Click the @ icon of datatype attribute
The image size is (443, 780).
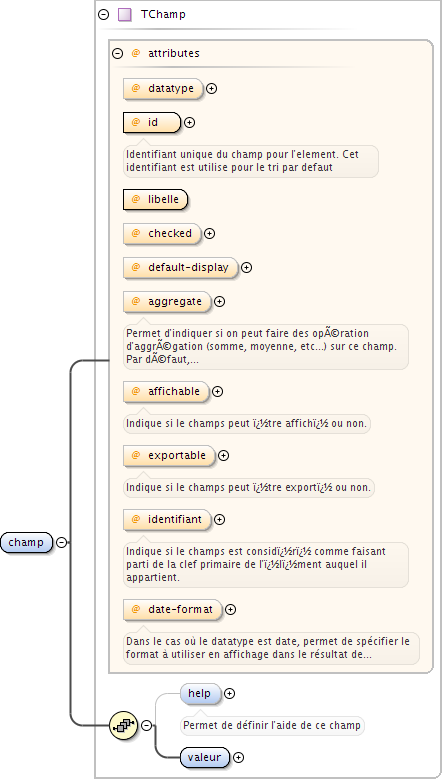click(x=136, y=89)
